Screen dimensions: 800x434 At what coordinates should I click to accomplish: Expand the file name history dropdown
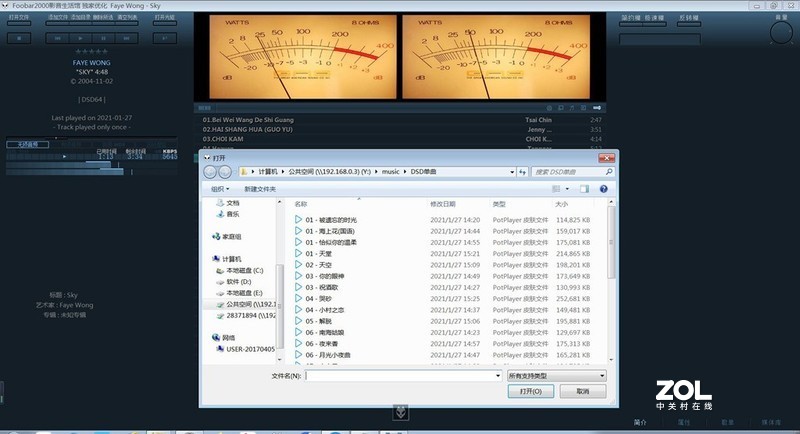click(498, 376)
